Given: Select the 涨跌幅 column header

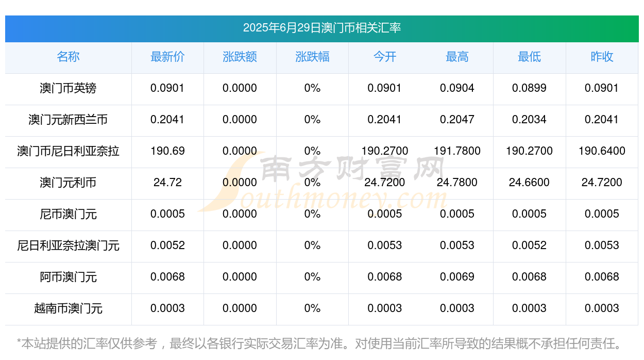Looking at the screenshot, I should click(x=312, y=57).
